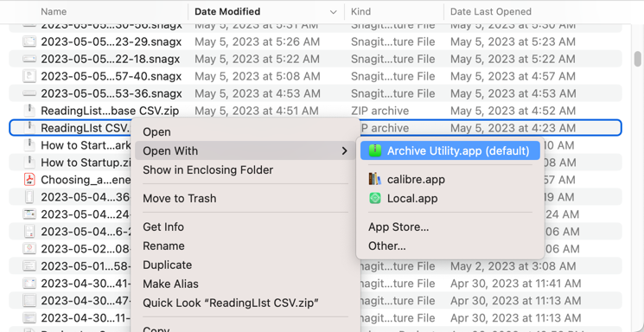Click the calibre.app books icon

coord(374,180)
